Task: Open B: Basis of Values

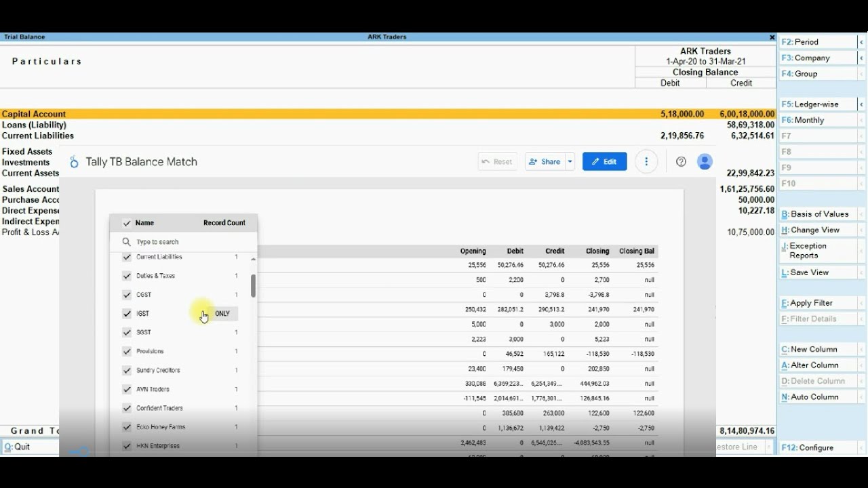Action: click(x=817, y=214)
